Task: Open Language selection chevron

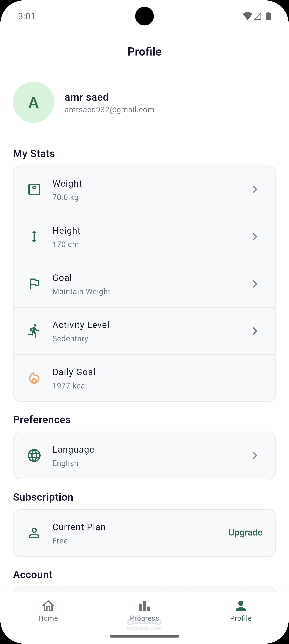Action: click(255, 455)
